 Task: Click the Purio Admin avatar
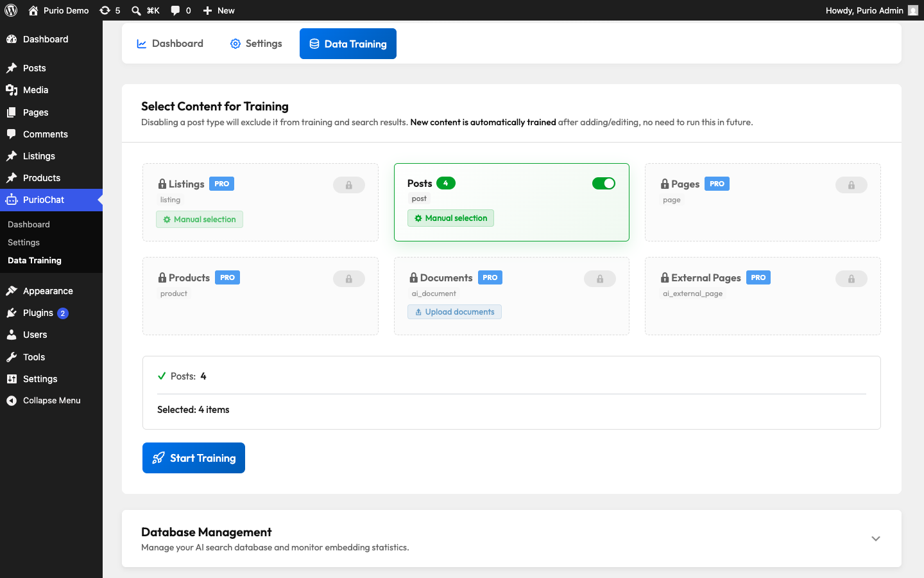tap(913, 10)
